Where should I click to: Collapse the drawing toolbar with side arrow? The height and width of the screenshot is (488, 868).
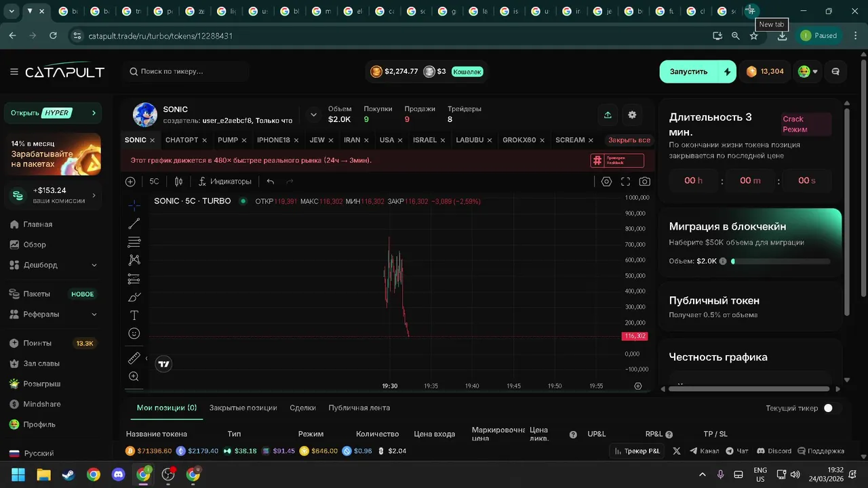(x=146, y=359)
